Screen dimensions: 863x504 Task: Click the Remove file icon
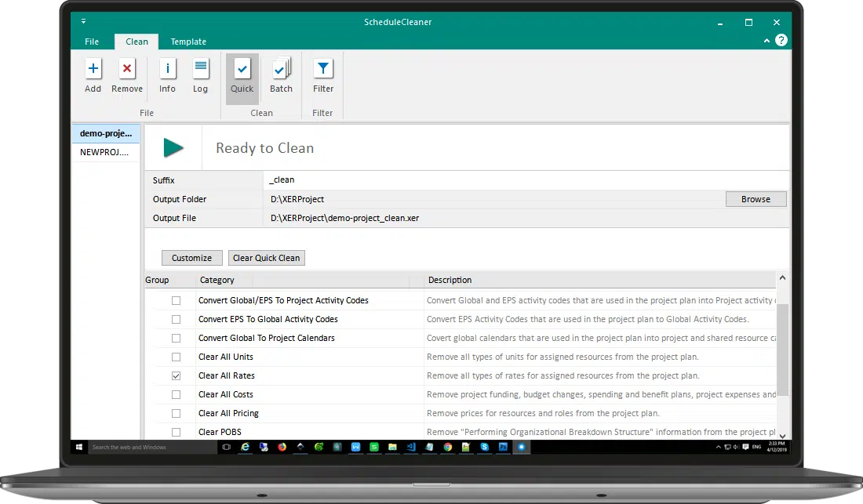[126, 74]
